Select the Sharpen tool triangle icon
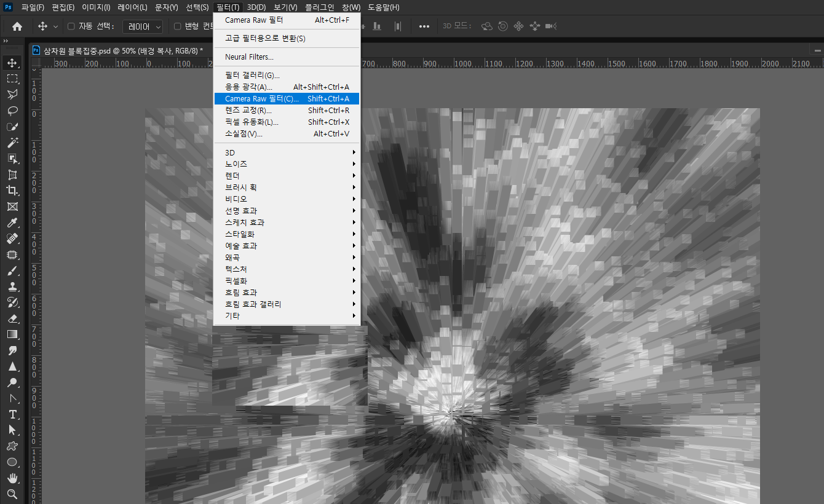Image resolution: width=824 pixels, height=504 pixels. (12, 366)
